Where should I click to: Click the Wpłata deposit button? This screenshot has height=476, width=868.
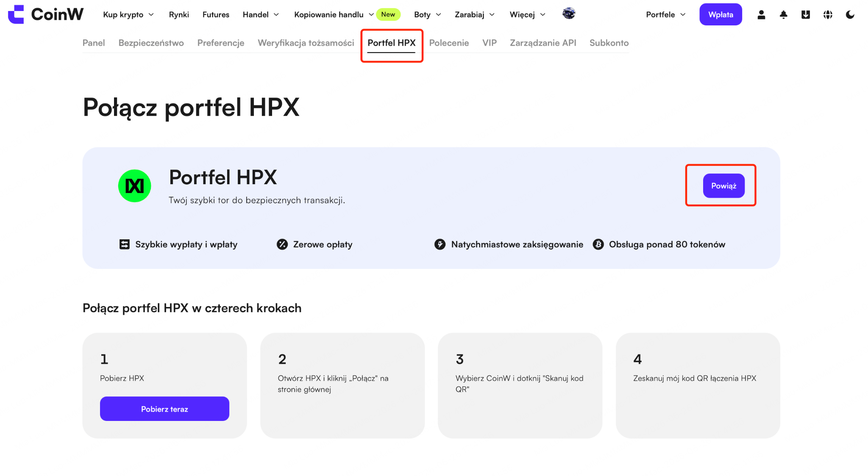pos(721,14)
